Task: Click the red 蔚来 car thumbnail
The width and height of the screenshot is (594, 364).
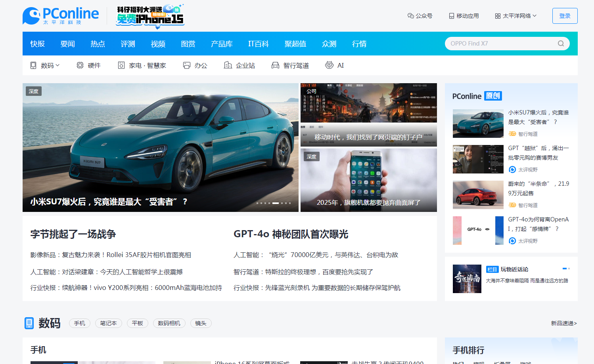Action: tap(478, 195)
